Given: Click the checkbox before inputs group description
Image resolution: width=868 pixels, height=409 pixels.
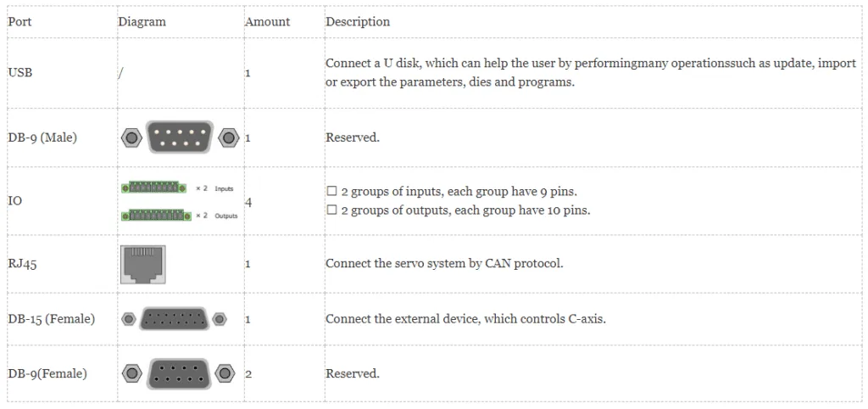Looking at the screenshot, I should [331, 192].
